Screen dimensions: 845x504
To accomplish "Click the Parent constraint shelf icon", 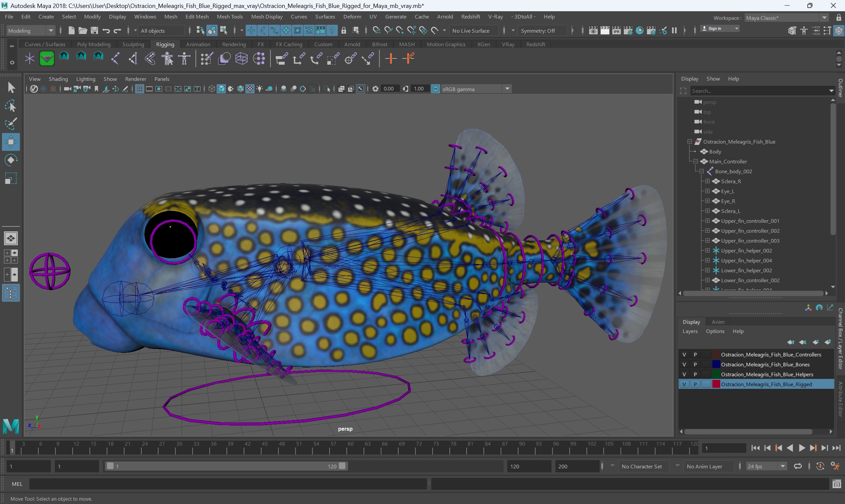I will tap(281, 59).
